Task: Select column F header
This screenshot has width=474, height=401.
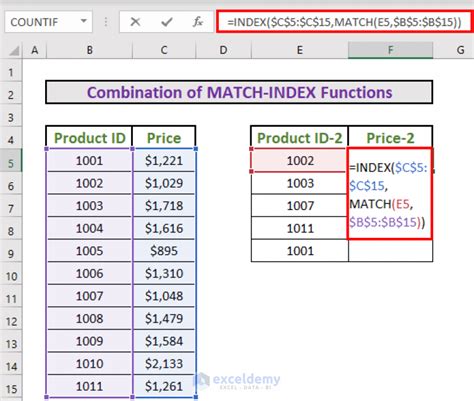Action: pos(390,50)
